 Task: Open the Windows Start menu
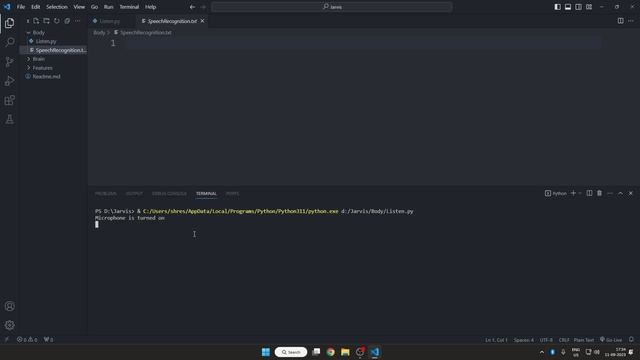click(x=266, y=352)
